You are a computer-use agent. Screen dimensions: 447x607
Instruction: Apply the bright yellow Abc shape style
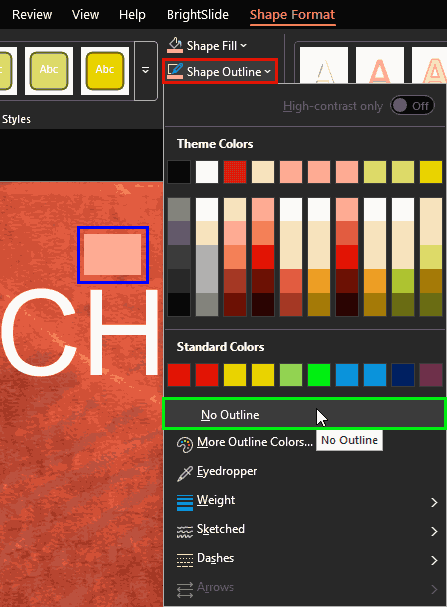point(105,71)
